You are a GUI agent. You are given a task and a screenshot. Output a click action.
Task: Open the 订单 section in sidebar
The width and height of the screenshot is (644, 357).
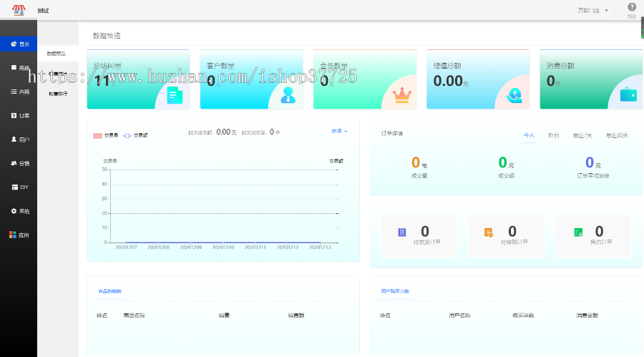pos(19,115)
